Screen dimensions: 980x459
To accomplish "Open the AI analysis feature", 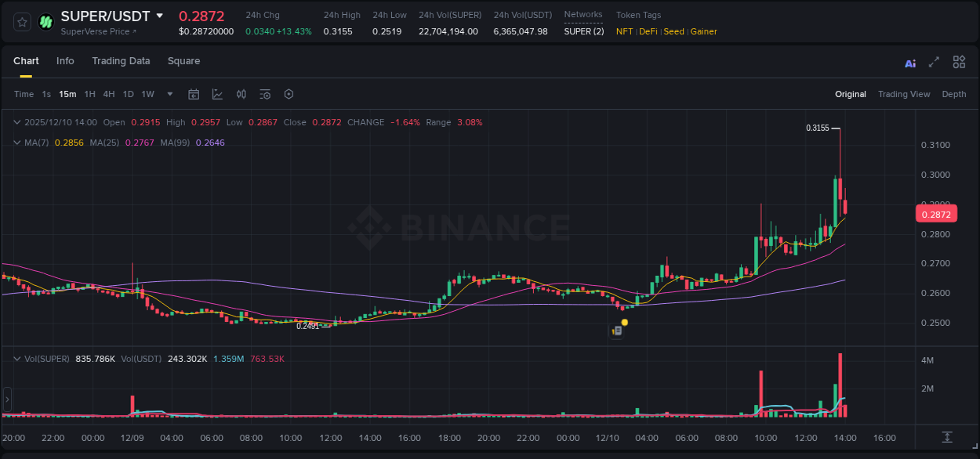I will coord(909,62).
